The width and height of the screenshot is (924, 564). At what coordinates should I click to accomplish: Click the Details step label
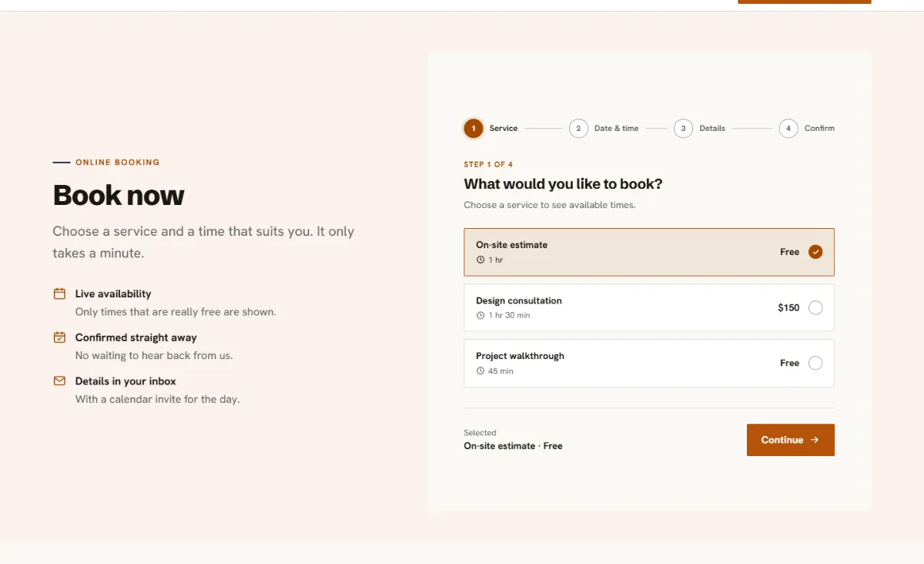coord(712,128)
